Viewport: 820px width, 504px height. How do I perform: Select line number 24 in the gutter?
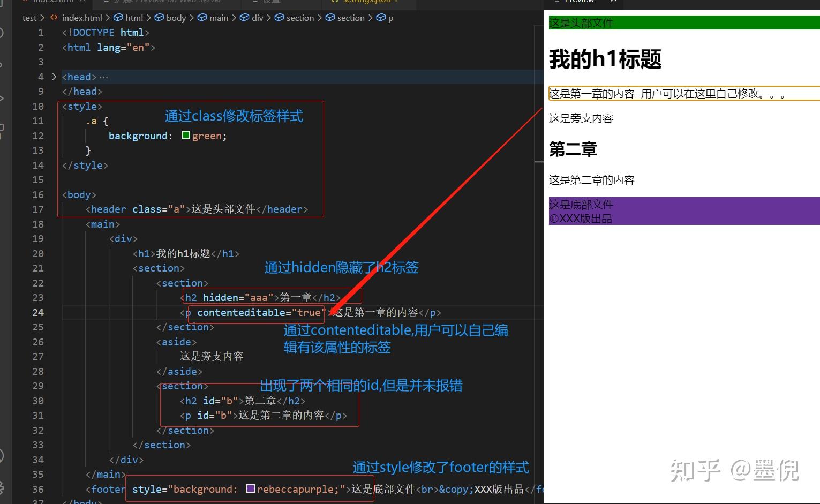click(38, 312)
